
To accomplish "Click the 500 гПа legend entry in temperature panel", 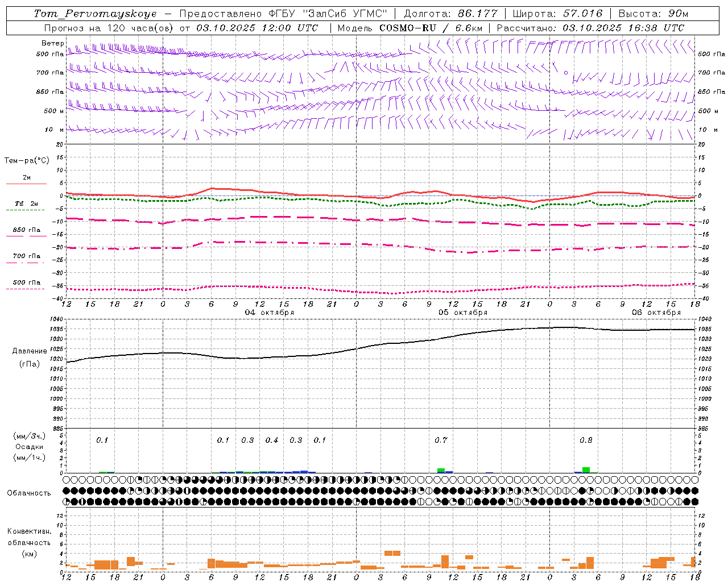I will pos(27,282).
